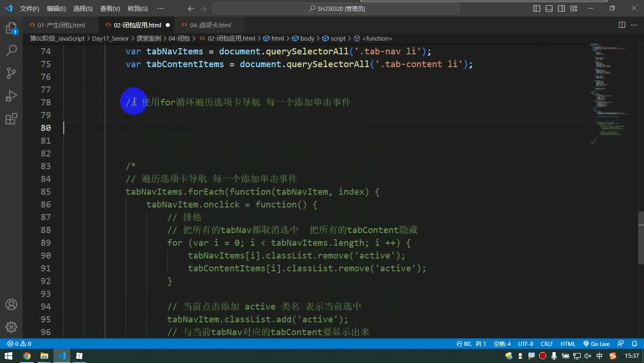Expand breadcrumb script element
Screen dimensions: 644x363
[334, 38]
